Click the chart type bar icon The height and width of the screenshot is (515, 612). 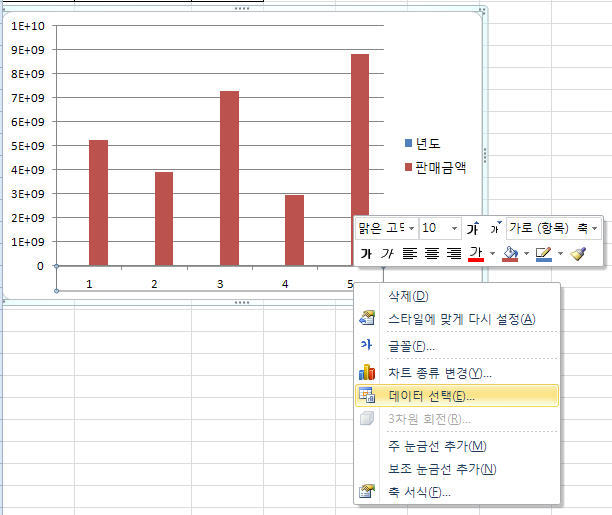coord(367,372)
